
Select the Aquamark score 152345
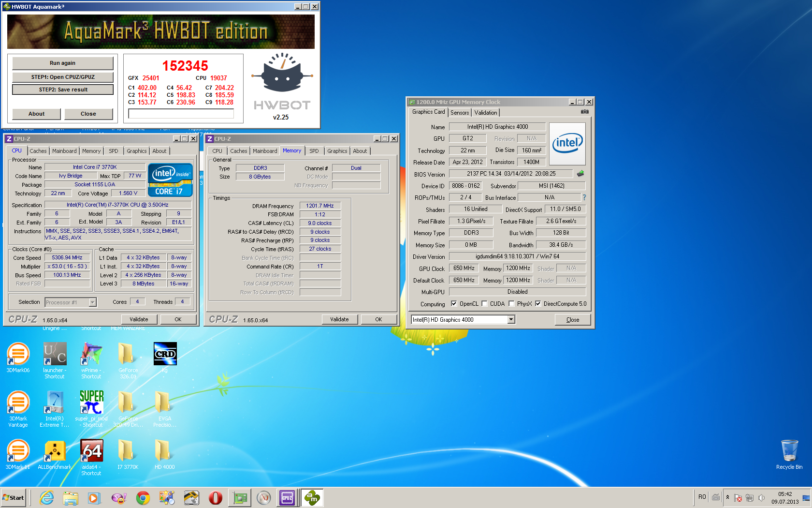click(185, 66)
